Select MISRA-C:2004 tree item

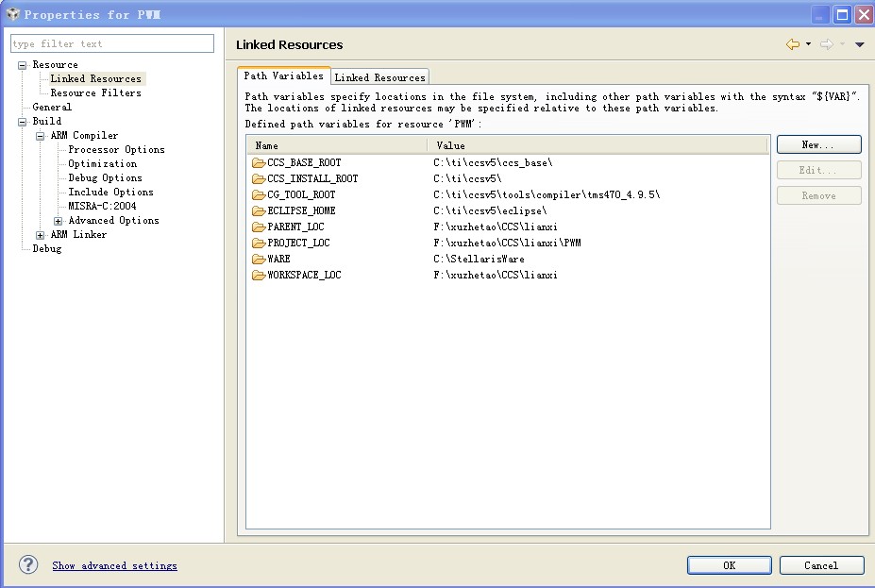pyautogui.click(x=102, y=206)
